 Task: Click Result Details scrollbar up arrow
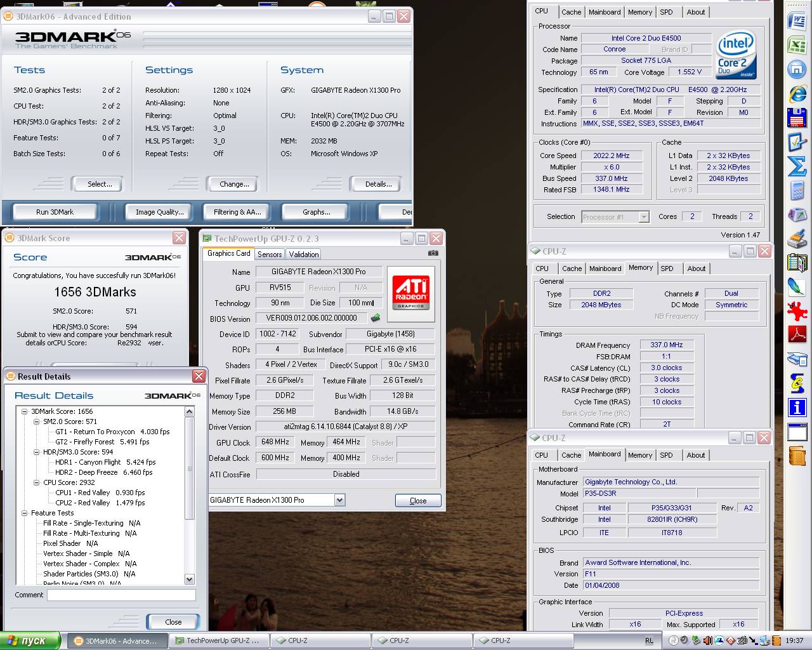189,412
